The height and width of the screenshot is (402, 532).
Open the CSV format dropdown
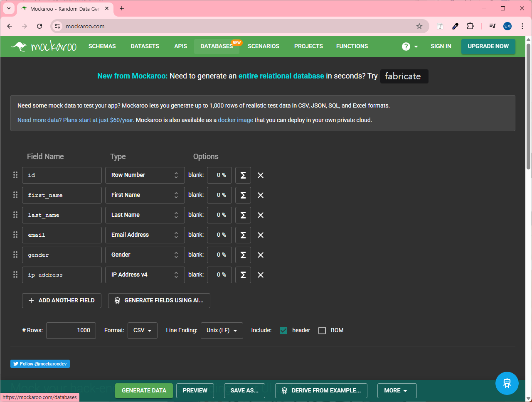143,331
